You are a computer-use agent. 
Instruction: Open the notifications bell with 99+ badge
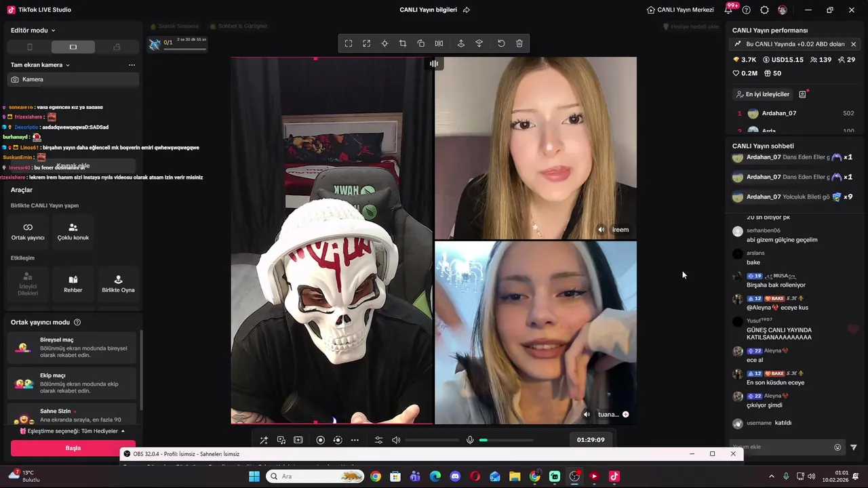tap(730, 9)
